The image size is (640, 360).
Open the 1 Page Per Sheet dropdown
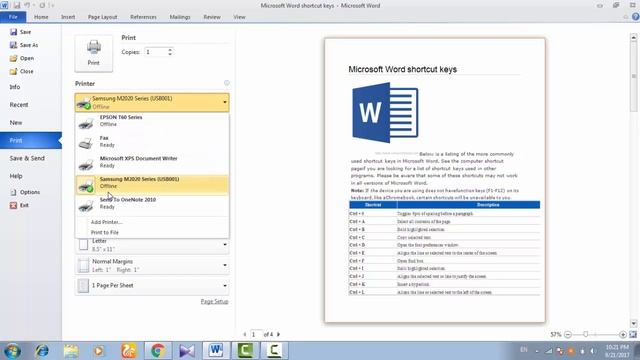[152, 286]
